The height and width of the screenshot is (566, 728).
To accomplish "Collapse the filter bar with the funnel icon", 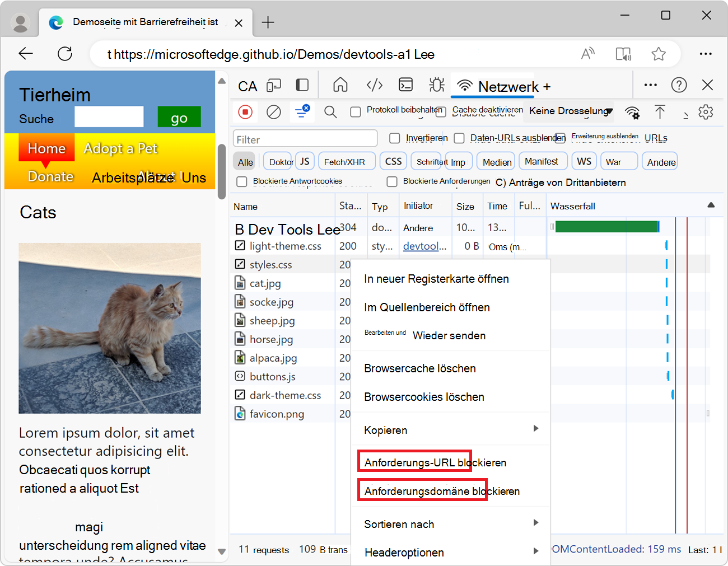I will (x=302, y=112).
